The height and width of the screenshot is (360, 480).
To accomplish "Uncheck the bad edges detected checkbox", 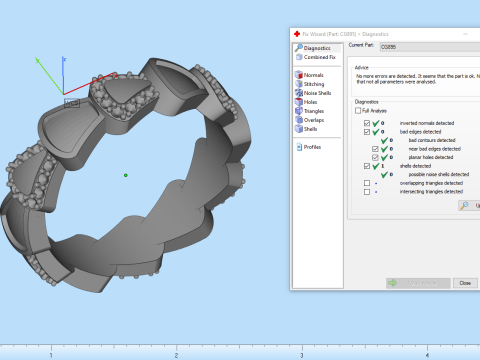I will [367, 132].
